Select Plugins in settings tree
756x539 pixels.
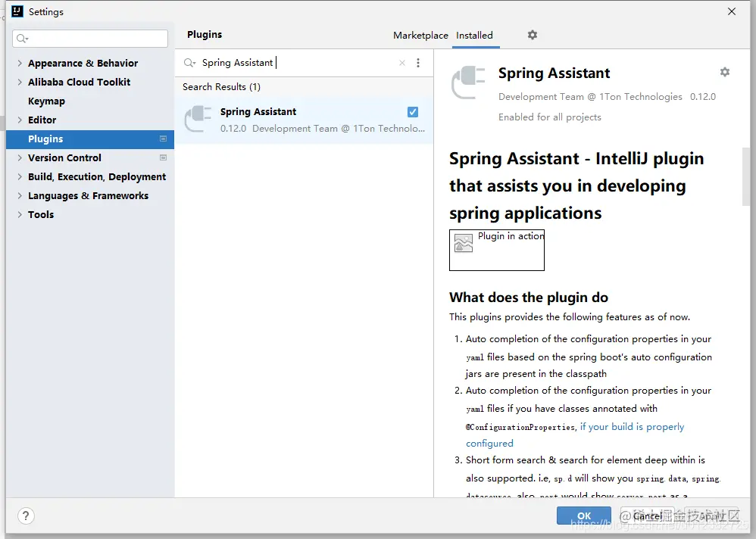click(90, 139)
